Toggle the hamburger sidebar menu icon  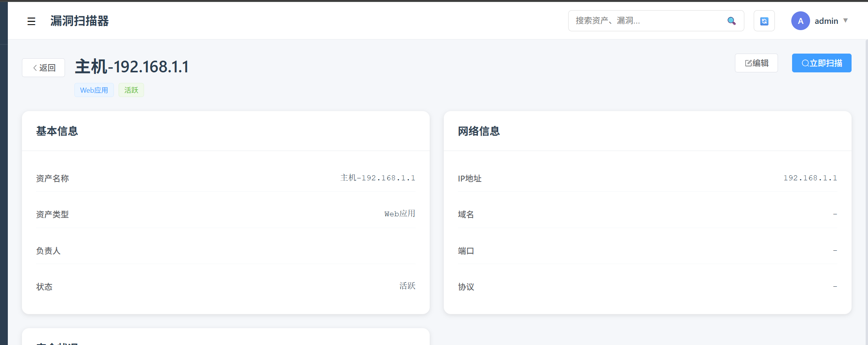31,21
